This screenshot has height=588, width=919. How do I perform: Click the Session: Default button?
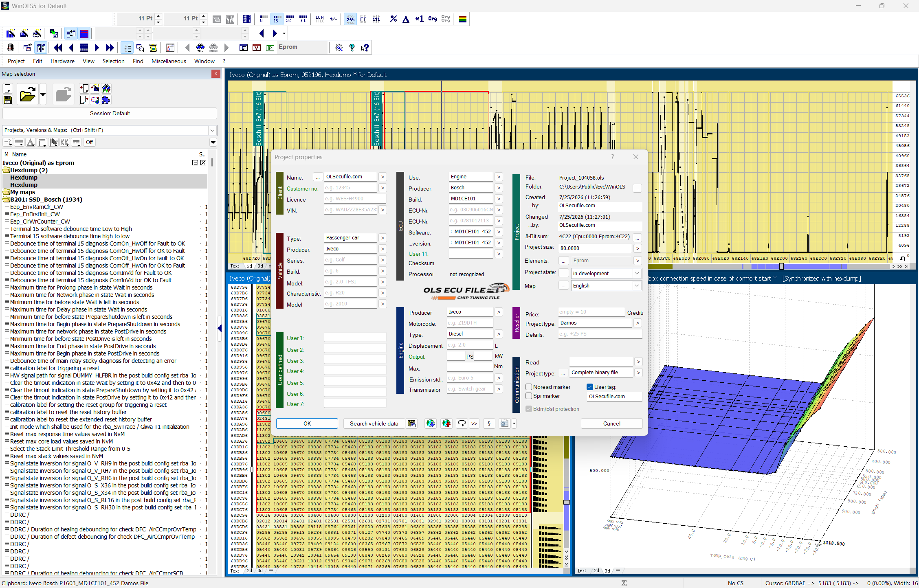(110, 113)
